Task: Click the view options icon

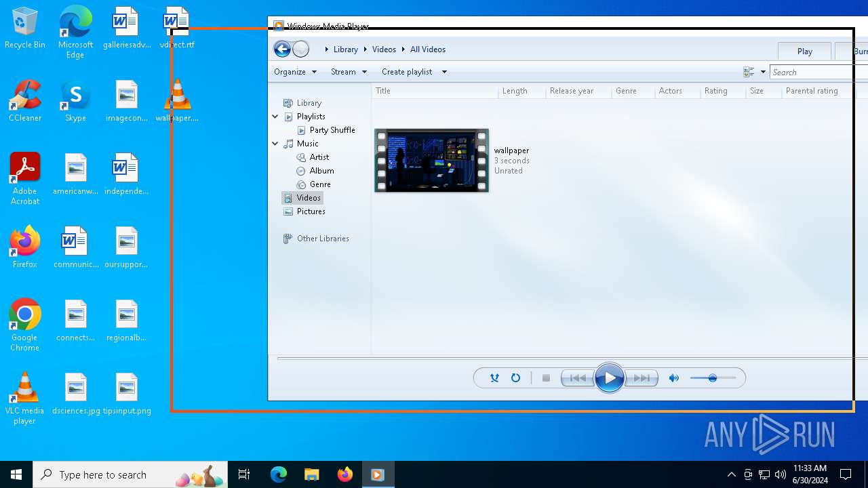Action: 749,72
